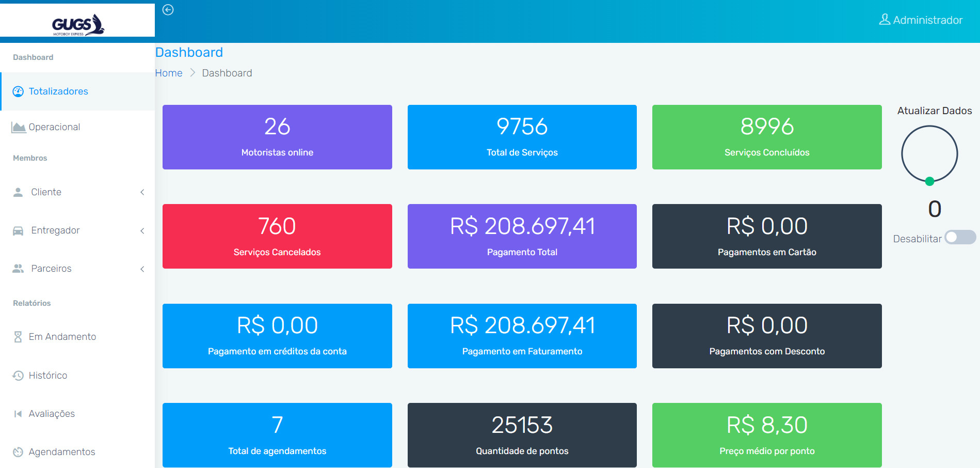Click the Operacional chart icon
This screenshot has width=980, height=468.
[x=19, y=127]
